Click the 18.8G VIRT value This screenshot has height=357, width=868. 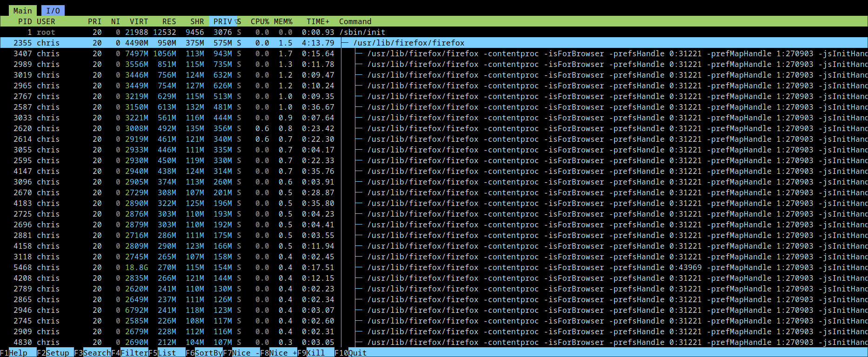137,267
